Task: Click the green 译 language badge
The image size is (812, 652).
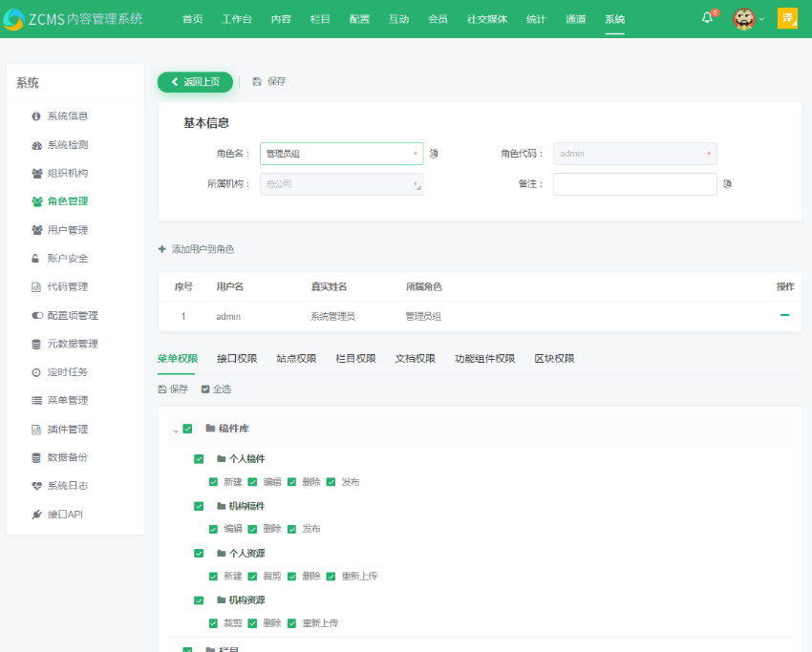Action: point(787,18)
